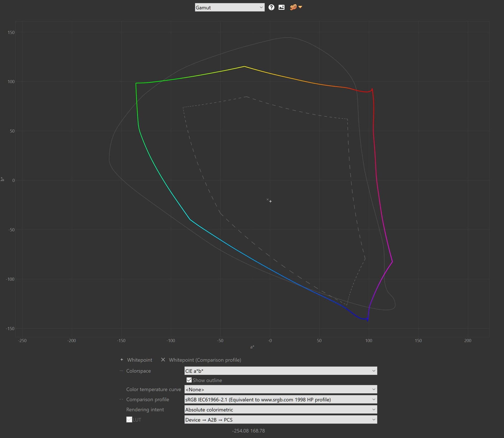Click the X comparison whitepoint legend marker
504x438 pixels.
tap(163, 359)
